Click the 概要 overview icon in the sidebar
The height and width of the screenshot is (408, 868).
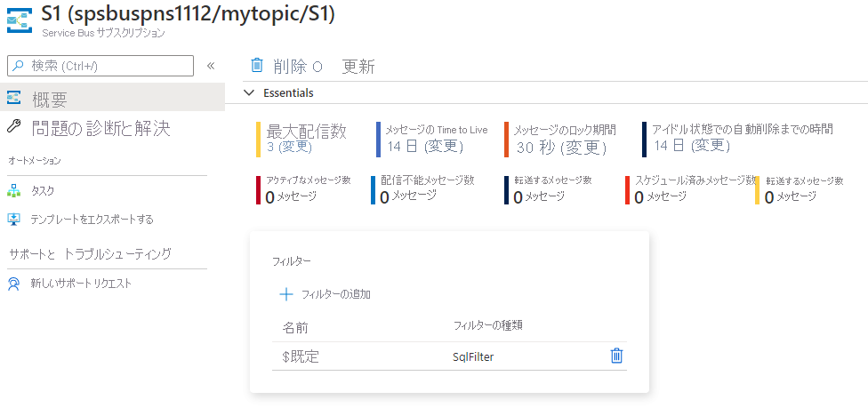[x=13, y=98]
